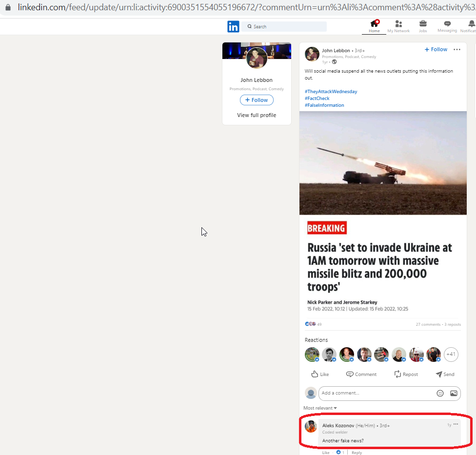The height and width of the screenshot is (455, 476).
Task: Expand the Most relevant sort dropdown
Action: pyautogui.click(x=320, y=408)
